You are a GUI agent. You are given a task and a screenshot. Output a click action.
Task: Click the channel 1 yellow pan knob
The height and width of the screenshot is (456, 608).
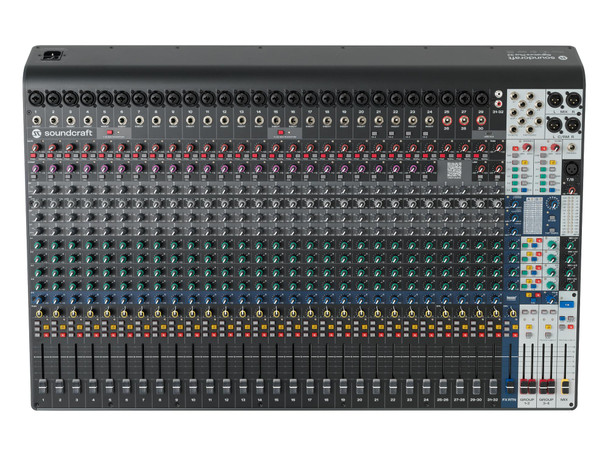point(39,313)
